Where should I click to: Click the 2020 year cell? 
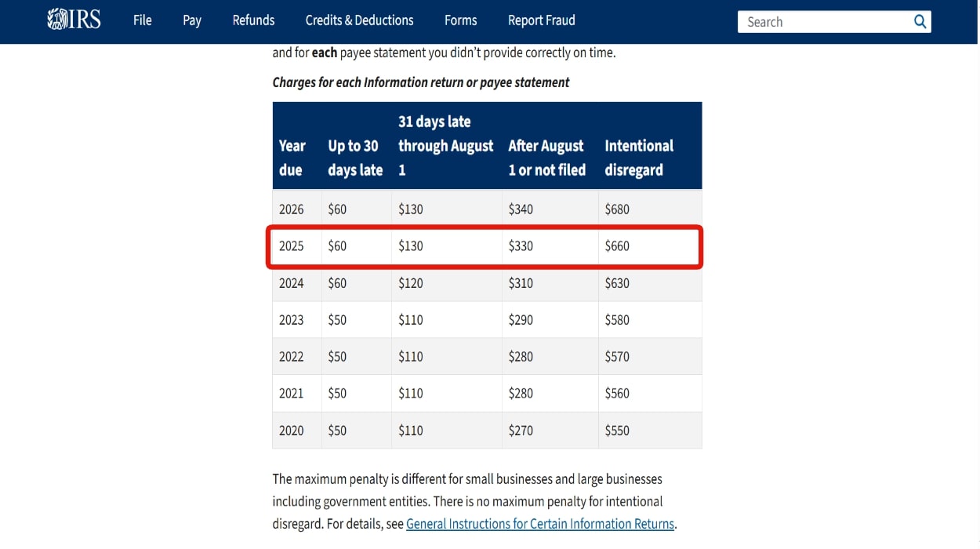pyautogui.click(x=292, y=431)
